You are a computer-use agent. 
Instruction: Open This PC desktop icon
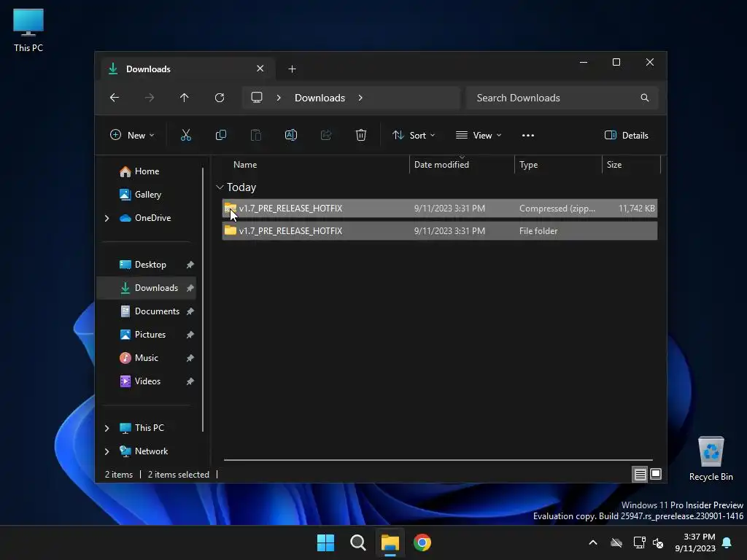point(28,30)
